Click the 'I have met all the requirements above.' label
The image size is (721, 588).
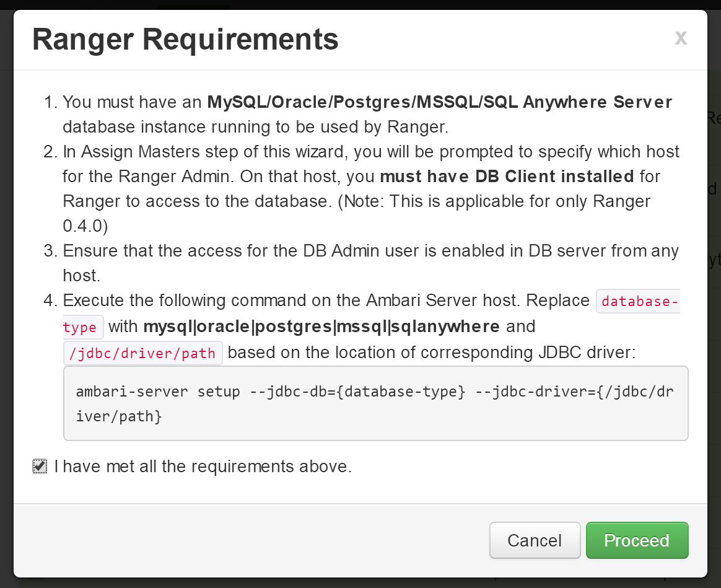click(x=203, y=466)
